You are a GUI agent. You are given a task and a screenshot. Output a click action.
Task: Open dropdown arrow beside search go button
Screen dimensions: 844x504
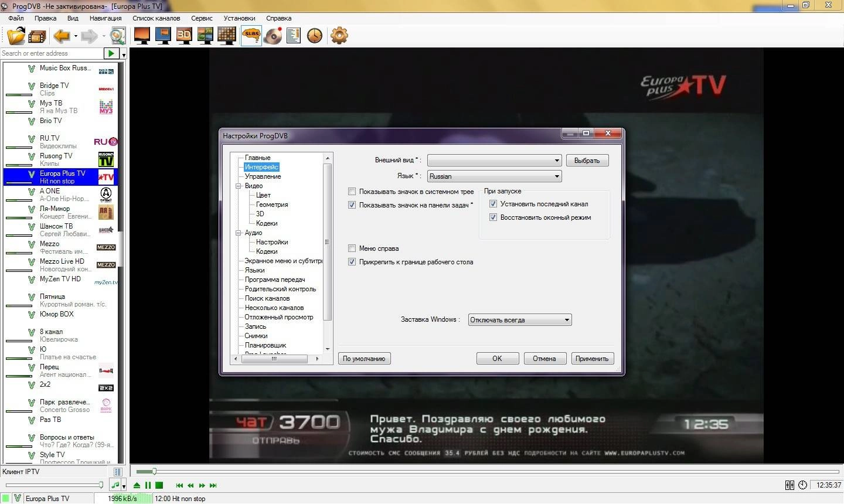tap(124, 55)
